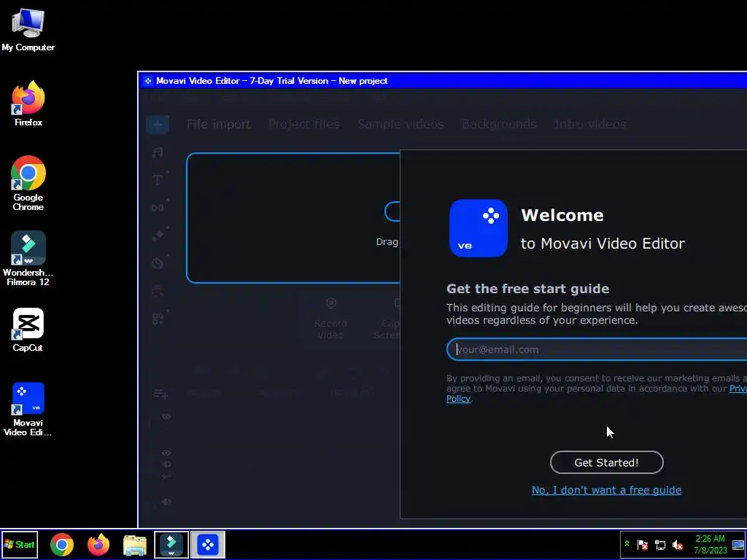Click the muted volume tray icon
Viewport: 747px width, 560px height.
(678, 544)
